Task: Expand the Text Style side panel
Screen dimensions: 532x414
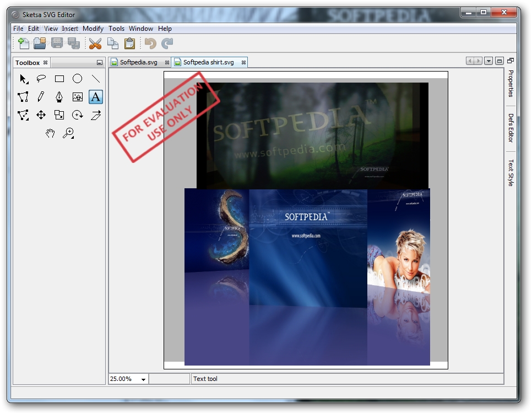Action: [x=511, y=173]
